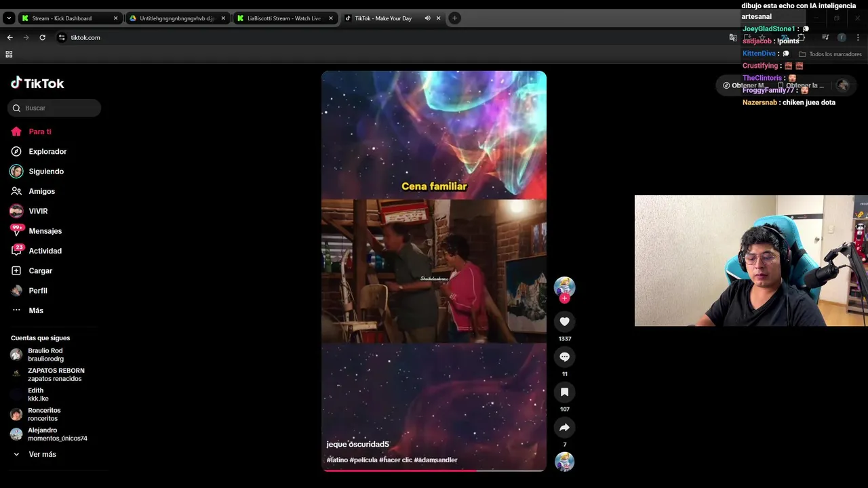
Task: Focus the Buscar search field
Action: point(54,108)
